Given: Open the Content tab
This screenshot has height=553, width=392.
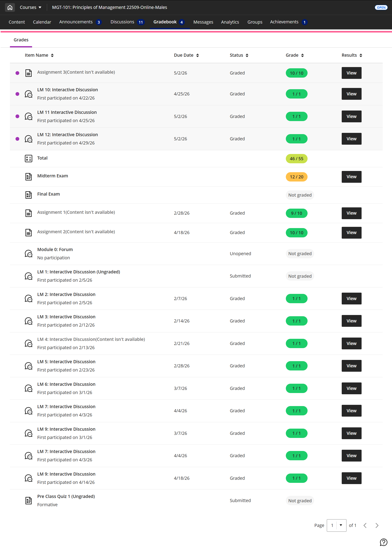Looking at the screenshot, I should (x=17, y=22).
